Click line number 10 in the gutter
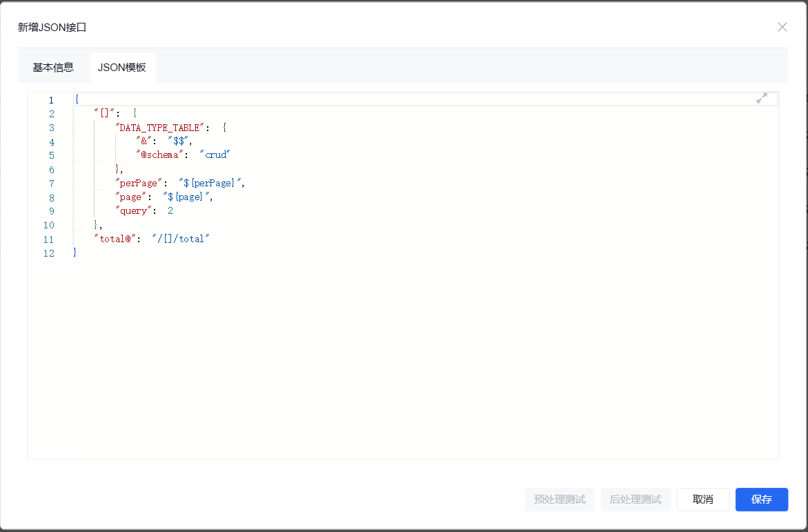The height and width of the screenshot is (532, 808). click(x=49, y=225)
